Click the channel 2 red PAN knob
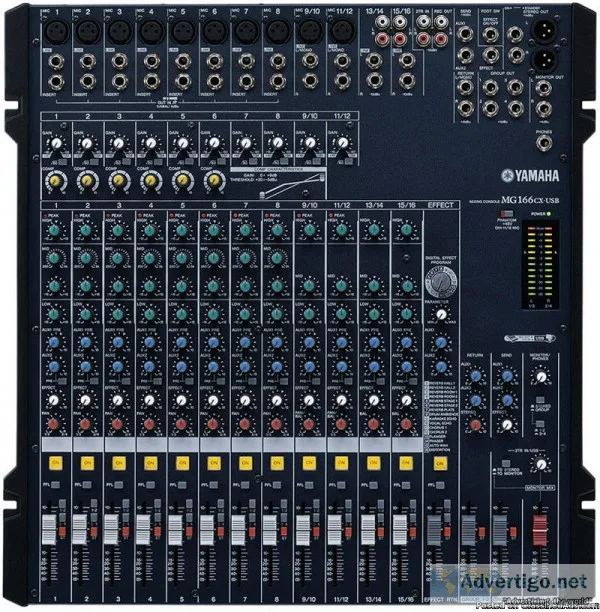Screen dimensions: 600x612 85,424
